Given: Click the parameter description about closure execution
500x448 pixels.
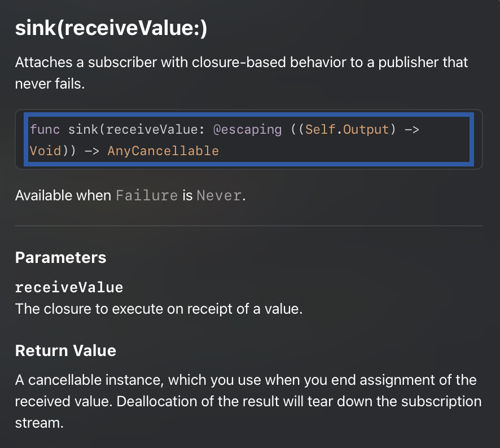Looking at the screenshot, I should click(159, 309).
